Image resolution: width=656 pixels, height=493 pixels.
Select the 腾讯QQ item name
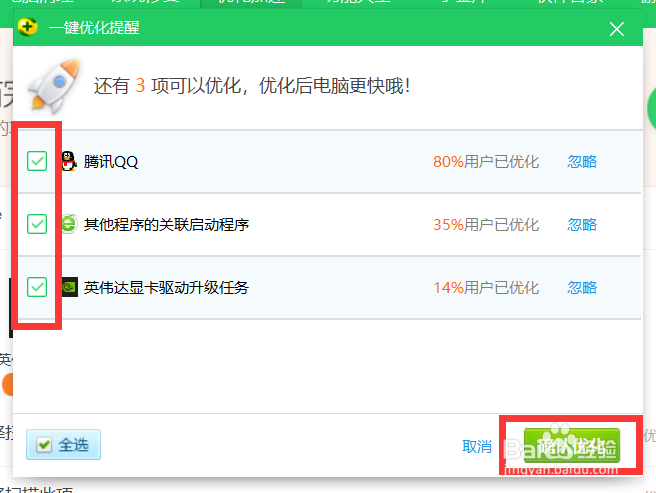(x=110, y=162)
